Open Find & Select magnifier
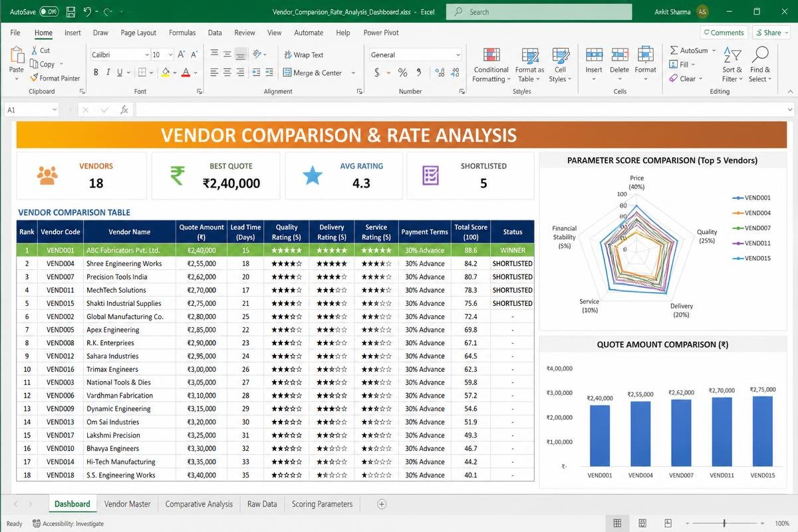798x532 pixels. 759,65
